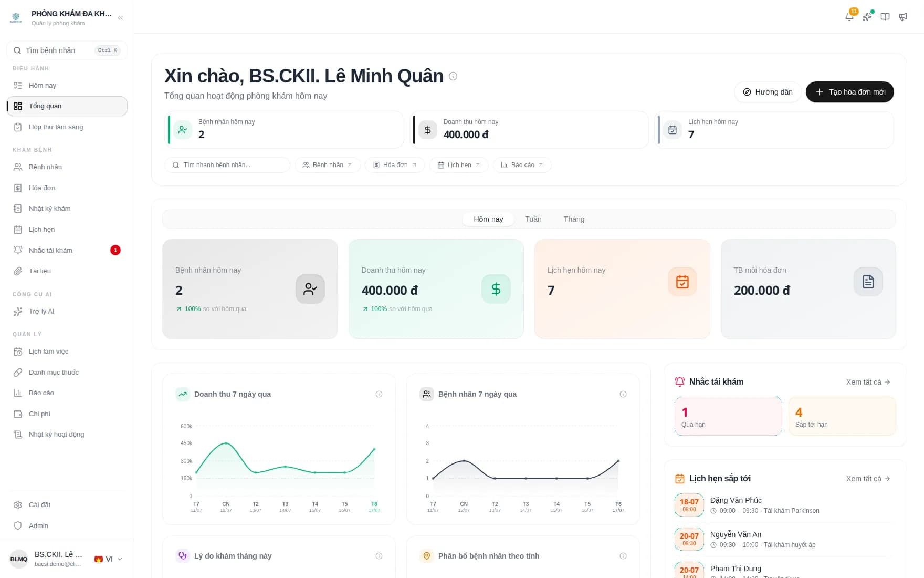Open Phạm Thị Dung appointment entry
The image size is (924, 578).
click(x=785, y=571)
